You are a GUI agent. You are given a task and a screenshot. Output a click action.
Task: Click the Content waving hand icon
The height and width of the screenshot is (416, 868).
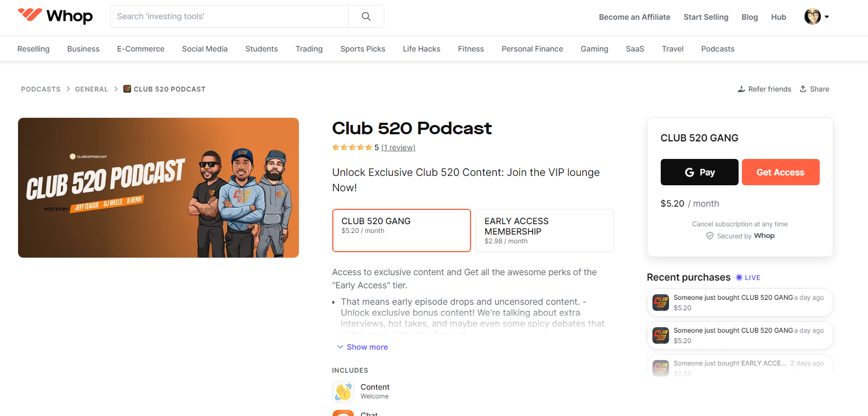point(343,392)
